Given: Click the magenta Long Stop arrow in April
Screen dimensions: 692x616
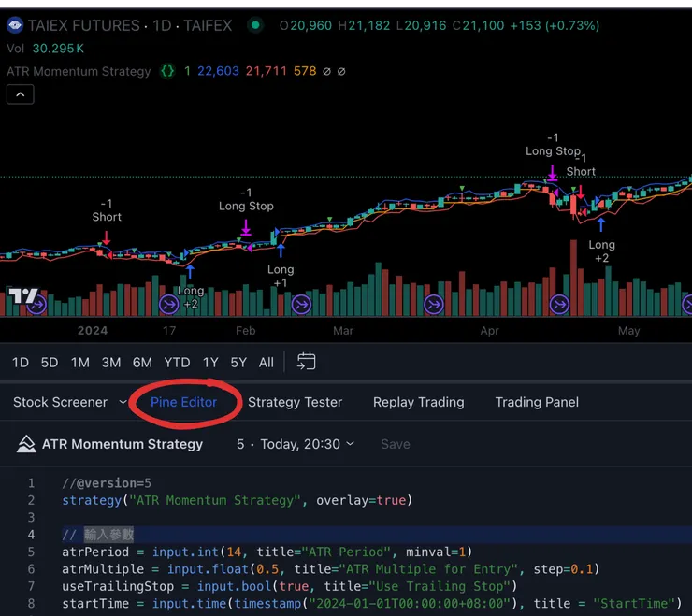Looking at the screenshot, I should pos(552,173).
